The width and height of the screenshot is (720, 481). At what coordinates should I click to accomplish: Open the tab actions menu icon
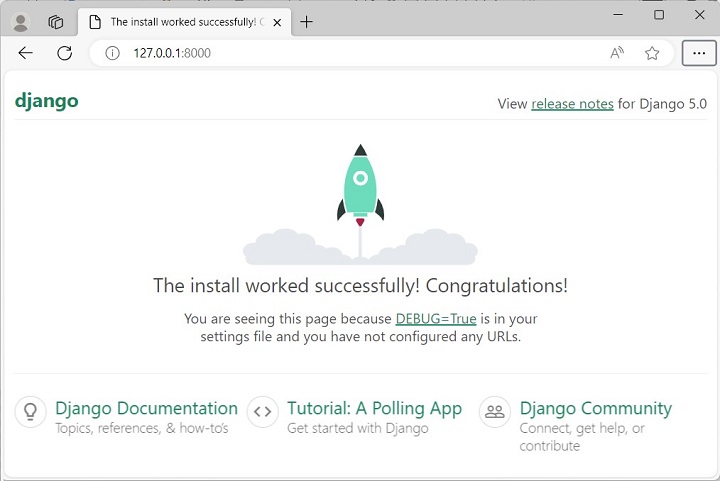56,21
